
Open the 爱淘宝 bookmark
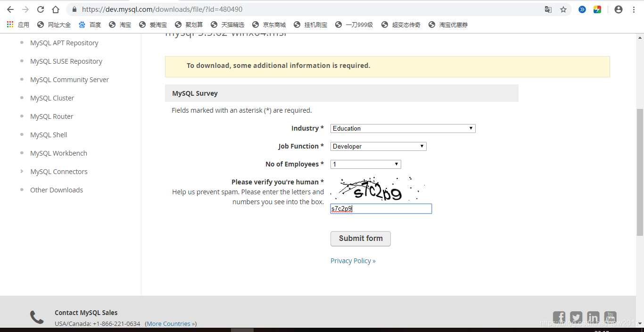point(153,25)
